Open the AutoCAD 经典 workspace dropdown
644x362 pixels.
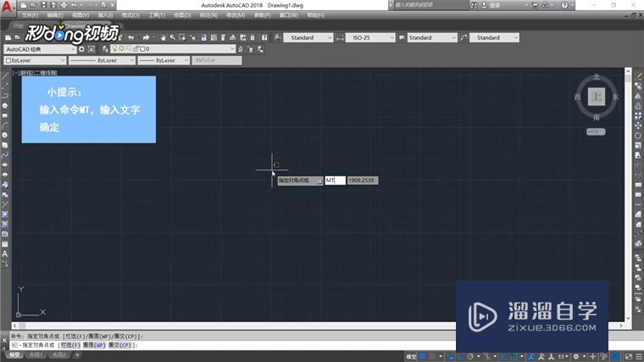tap(40, 49)
